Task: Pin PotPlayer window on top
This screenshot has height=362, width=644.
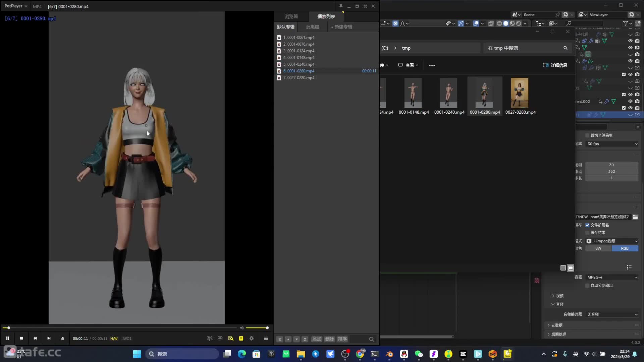Action: click(341, 6)
